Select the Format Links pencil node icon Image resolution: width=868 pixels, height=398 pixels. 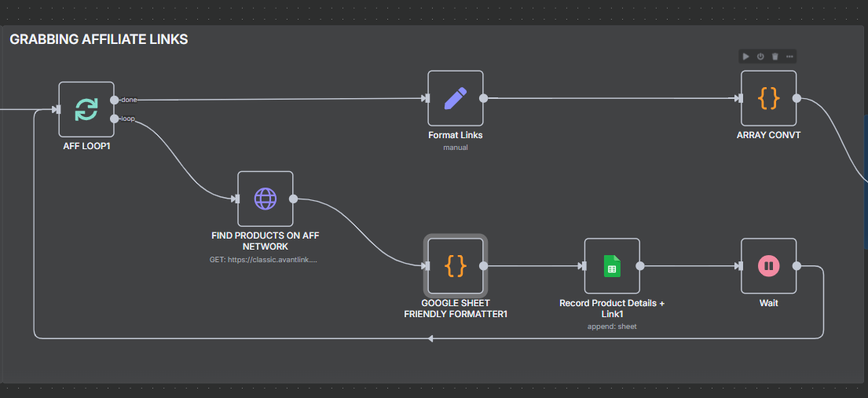456,98
